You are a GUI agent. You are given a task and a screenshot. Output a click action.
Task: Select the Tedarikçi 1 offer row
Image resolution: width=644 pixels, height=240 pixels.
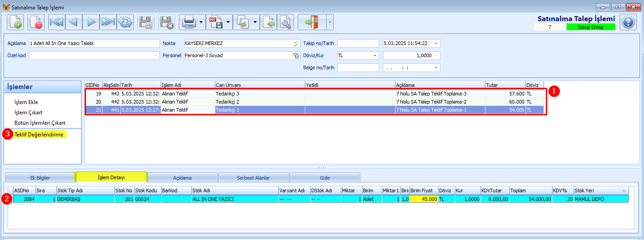pos(314,110)
